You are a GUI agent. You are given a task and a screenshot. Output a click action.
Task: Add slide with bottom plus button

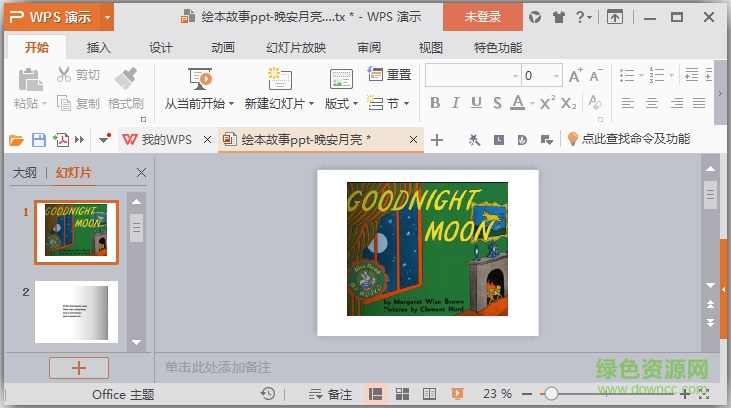79,368
